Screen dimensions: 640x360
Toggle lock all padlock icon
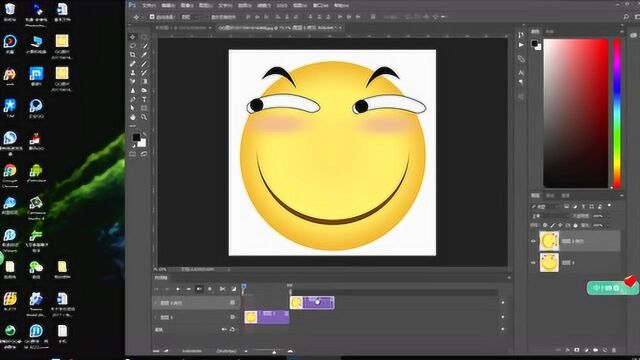tap(576, 225)
